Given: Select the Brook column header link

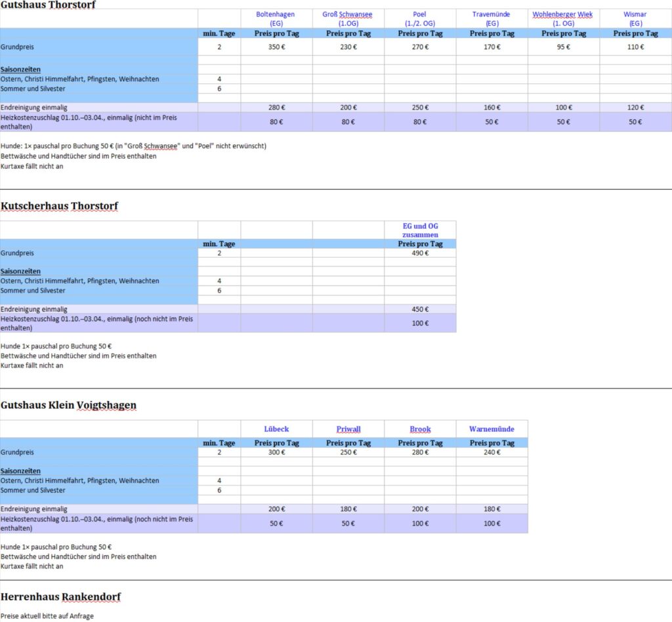Looking at the screenshot, I should (x=420, y=429).
